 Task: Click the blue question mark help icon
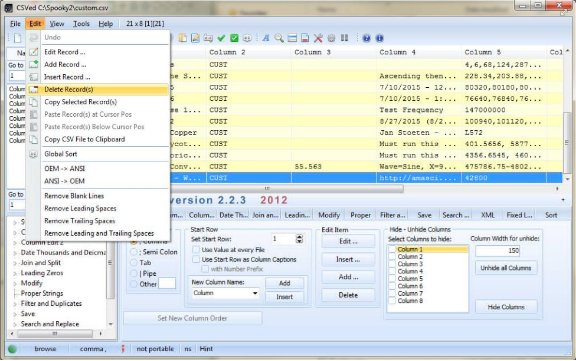tap(366, 38)
